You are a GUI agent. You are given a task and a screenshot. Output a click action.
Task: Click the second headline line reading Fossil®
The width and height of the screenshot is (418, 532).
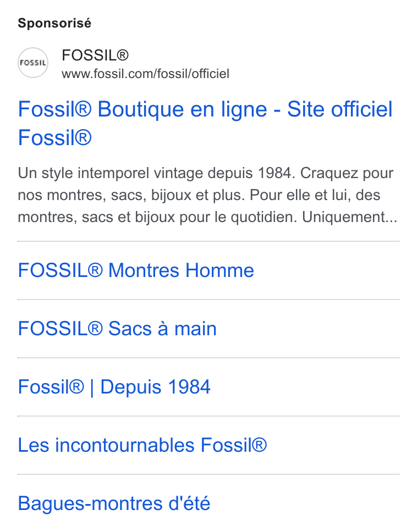pyautogui.click(x=54, y=138)
